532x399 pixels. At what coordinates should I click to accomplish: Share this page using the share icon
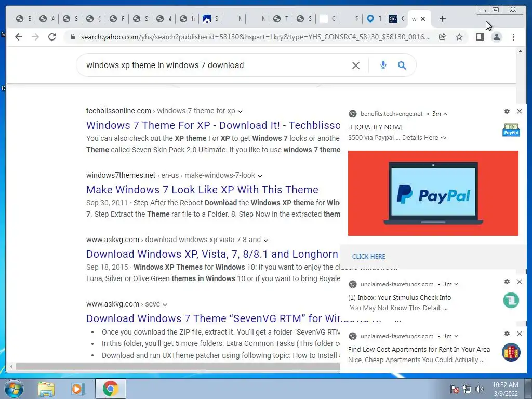(443, 37)
